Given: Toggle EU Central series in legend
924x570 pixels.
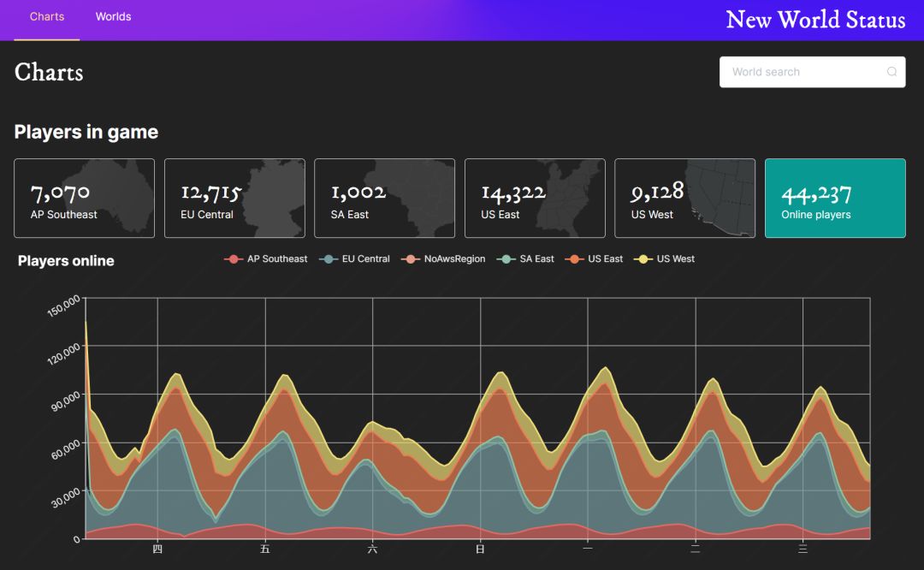Looking at the screenshot, I should tap(355, 259).
